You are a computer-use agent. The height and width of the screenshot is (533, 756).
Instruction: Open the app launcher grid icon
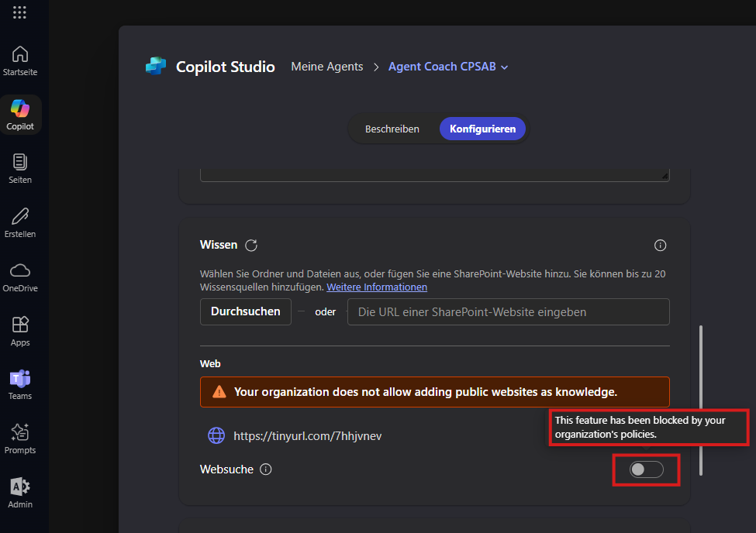[x=19, y=12]
